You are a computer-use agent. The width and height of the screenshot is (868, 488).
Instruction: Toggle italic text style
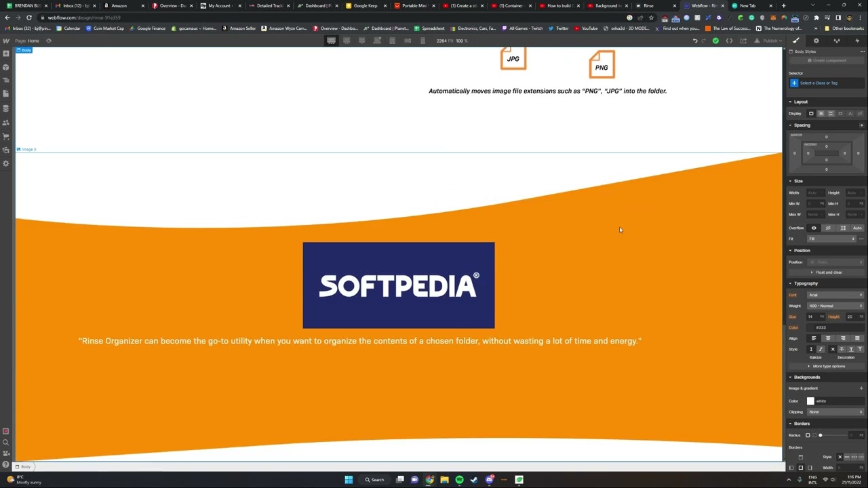click(x=821, y=349)
